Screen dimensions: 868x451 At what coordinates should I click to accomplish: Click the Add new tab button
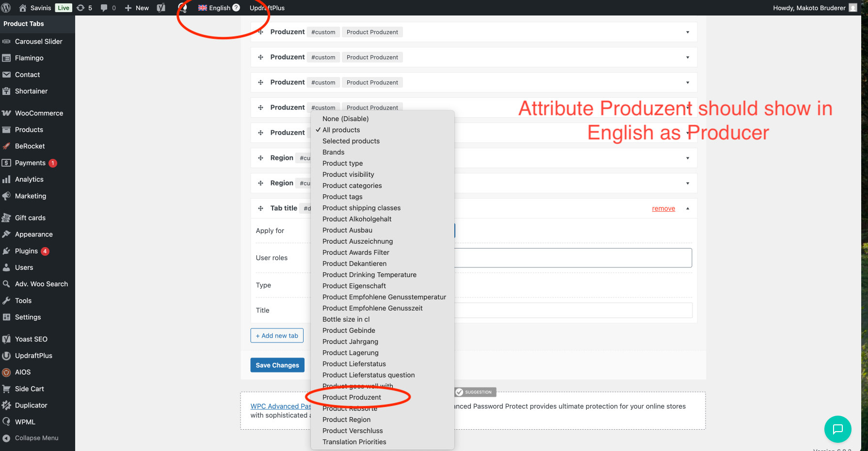click(277, 336)
